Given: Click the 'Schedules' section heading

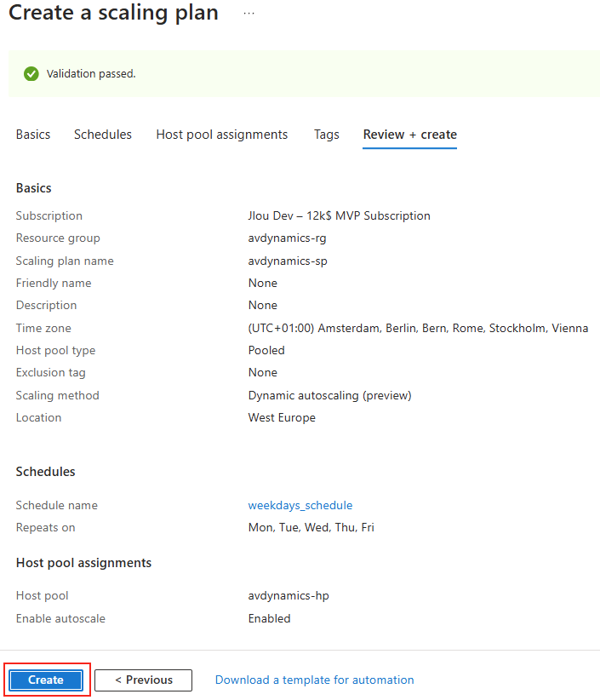Looking at the screenshot, I should (x=45, y=472).
